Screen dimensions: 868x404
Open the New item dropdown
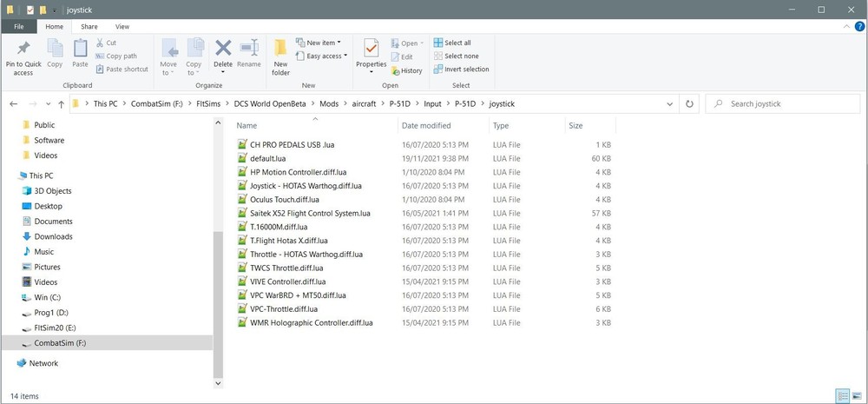click(x=319, y=43)
